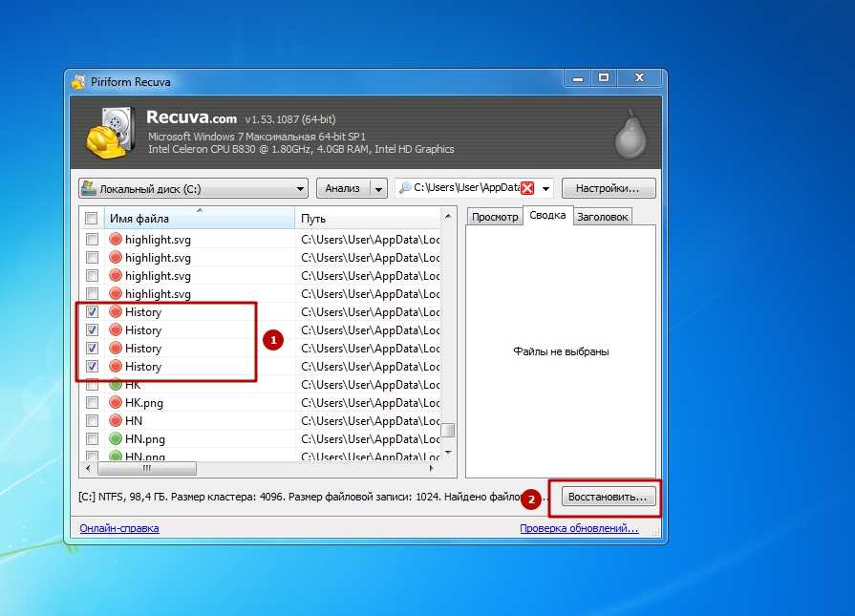This screenshot has width=855, height=616.
Task: Expand the arrow next to the Анализ button
Action: pos(378,188)
